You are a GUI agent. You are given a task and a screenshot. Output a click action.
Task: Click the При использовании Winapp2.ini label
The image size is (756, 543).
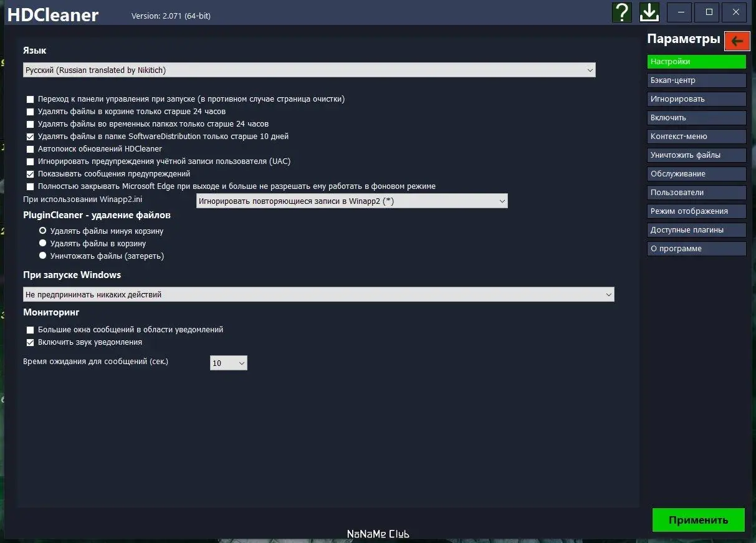point(83,199)
